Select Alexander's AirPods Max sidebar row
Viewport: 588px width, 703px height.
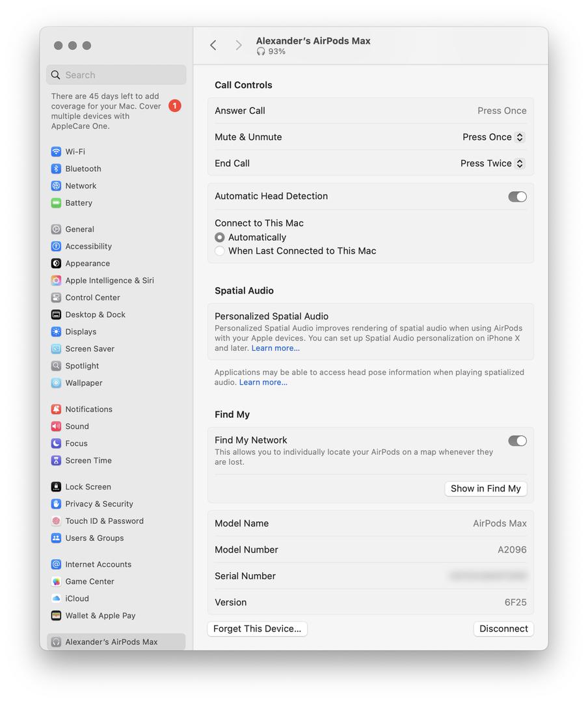point(116,642)
